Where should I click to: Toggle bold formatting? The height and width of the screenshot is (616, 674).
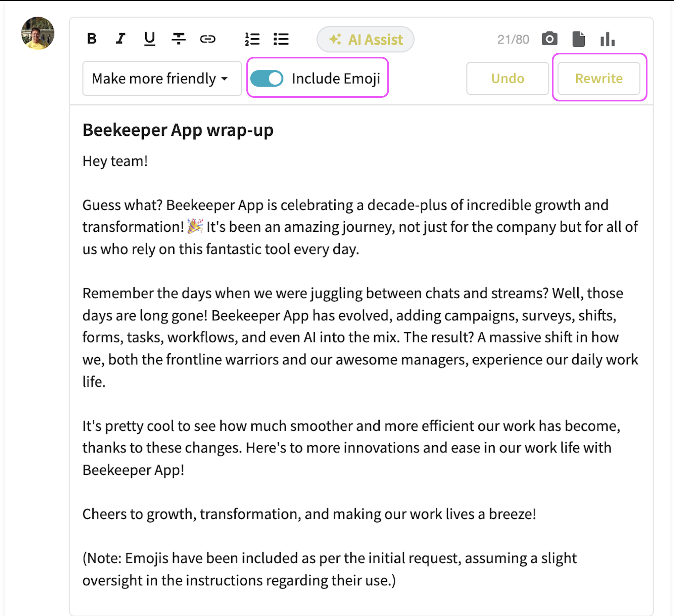92,39
